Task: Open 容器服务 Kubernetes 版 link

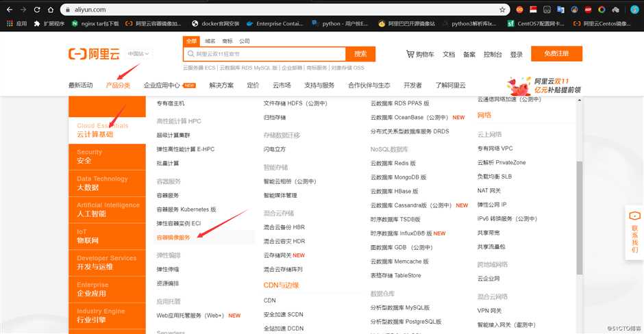Action: (x=186, y=209)
